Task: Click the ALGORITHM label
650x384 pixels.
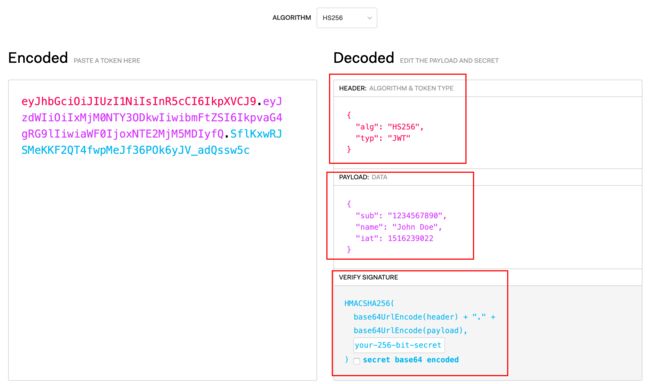Action: click(x=291, y=18)
